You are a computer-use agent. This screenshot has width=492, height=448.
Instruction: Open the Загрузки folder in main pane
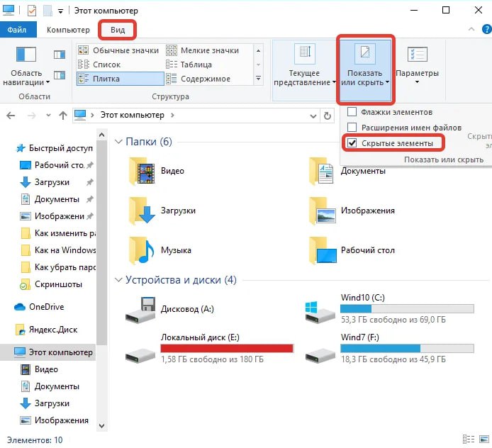click(142, 211)
